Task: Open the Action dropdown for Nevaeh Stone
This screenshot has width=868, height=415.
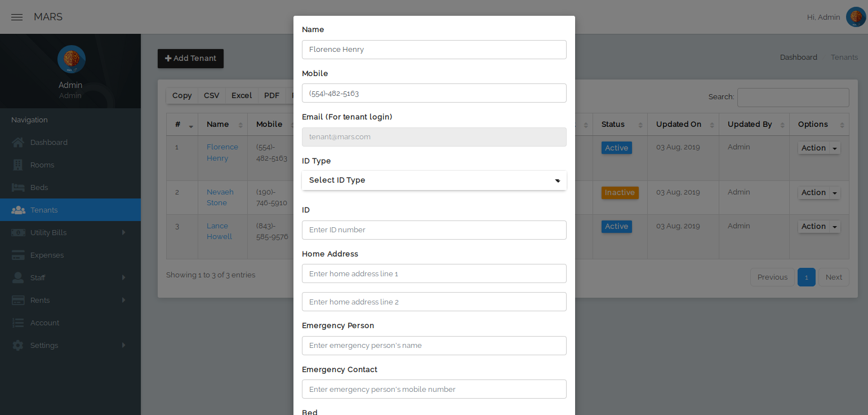Action: (818, 192)
